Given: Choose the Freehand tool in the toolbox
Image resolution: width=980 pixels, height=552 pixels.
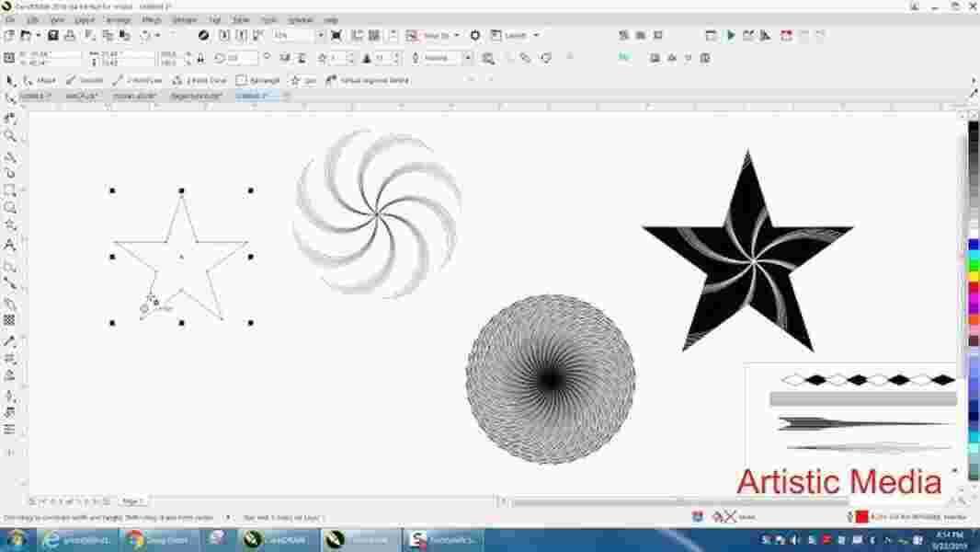Looking at the screenshot, I should [x=10, y=155].
